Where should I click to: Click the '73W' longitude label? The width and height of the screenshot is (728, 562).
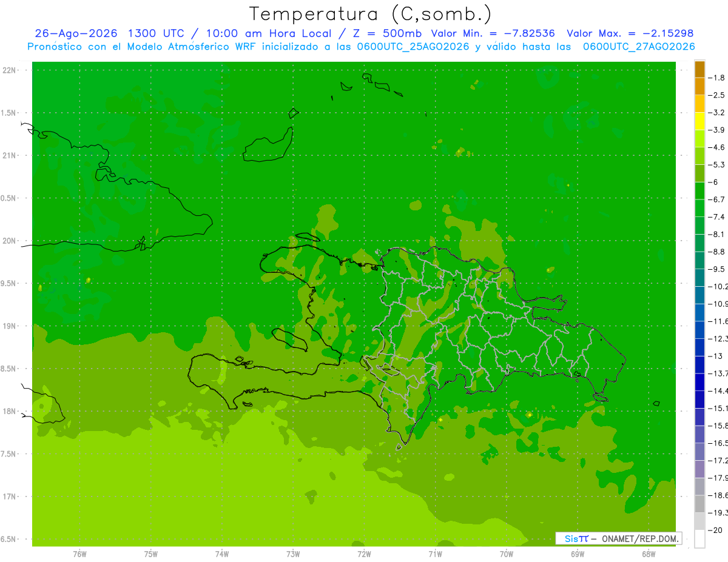pyautogui.click(x=293, y=554)
